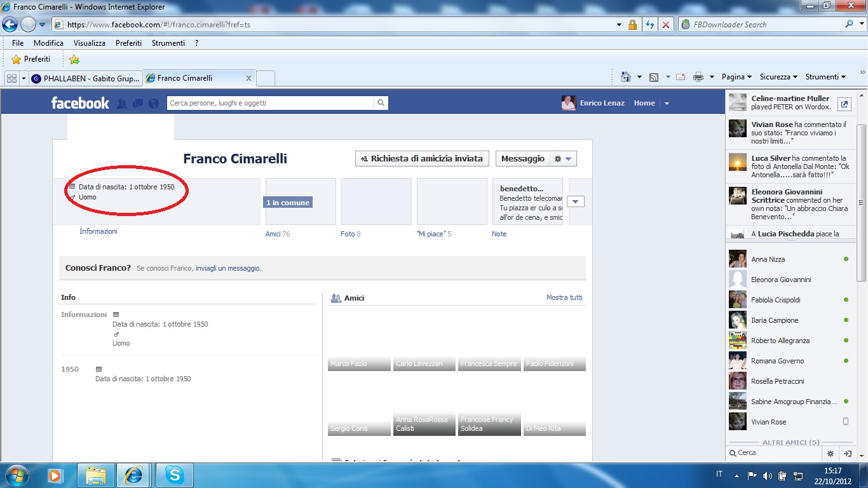Click the Mostra tutti friends link
This screenshot has height=488, width=868.
point(564,297)
